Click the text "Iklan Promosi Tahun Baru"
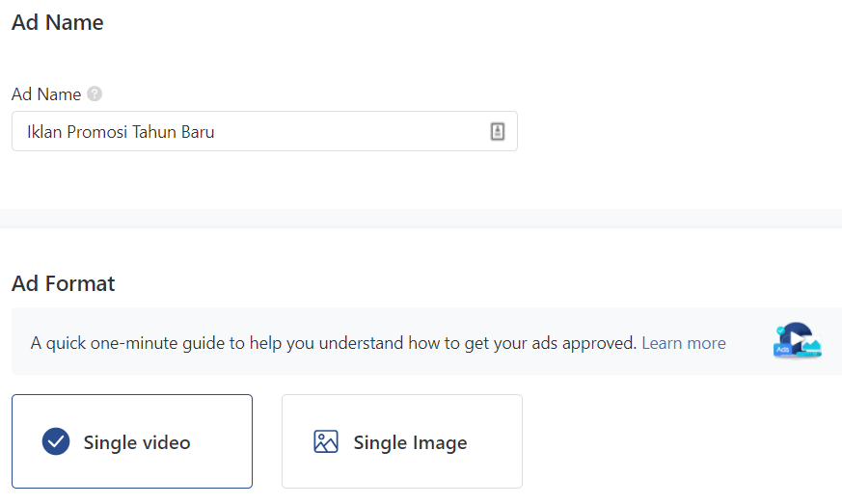 [121, 132]
